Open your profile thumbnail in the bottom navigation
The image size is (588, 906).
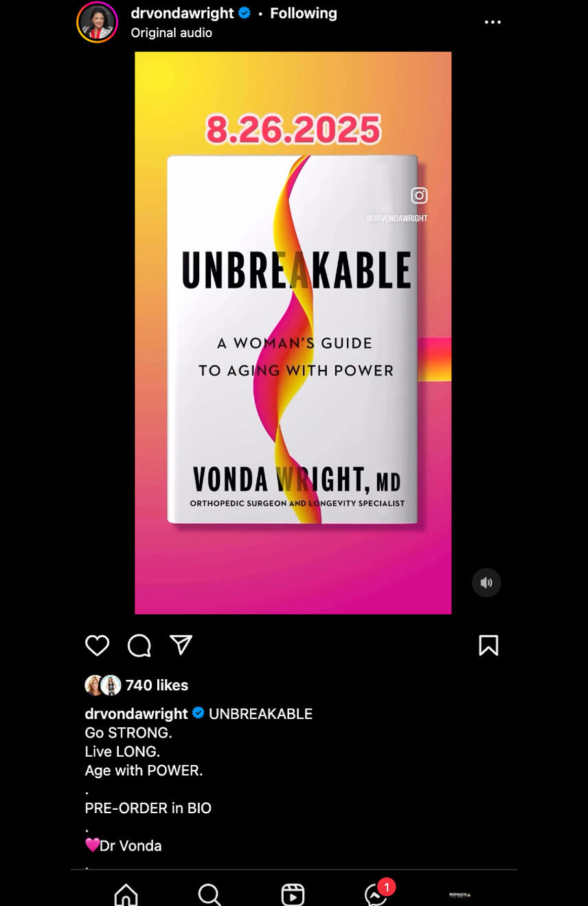click(x=460, y=895)
